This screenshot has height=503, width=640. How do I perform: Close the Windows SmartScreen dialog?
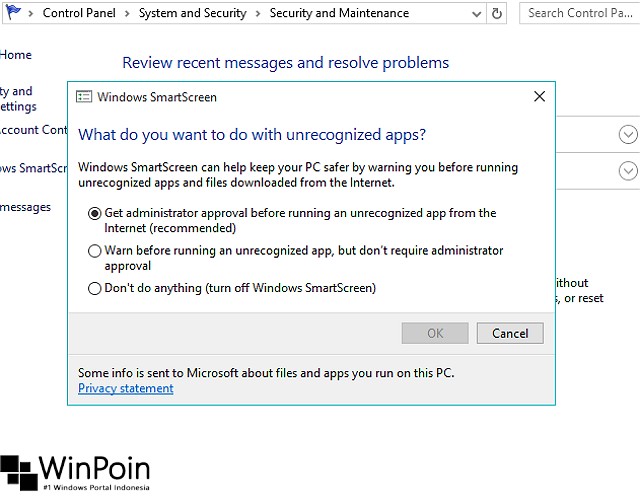pyautogui.click(x=539, y=96)
